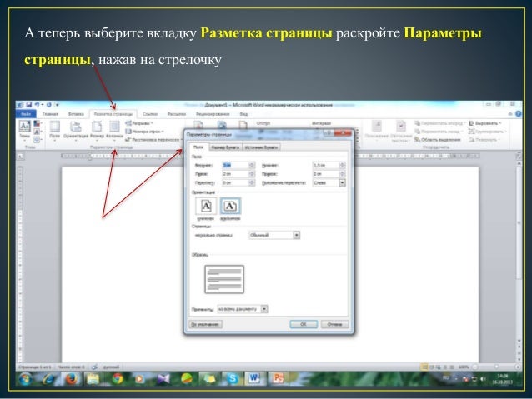Open the Темы (Themes) gallery button
The image size is (532, 399).
(24, 130)
